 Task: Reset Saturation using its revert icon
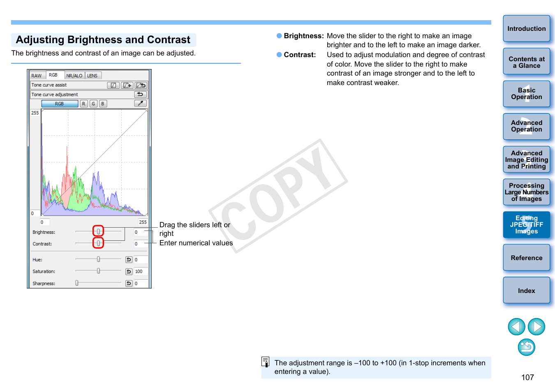[129, 272]
